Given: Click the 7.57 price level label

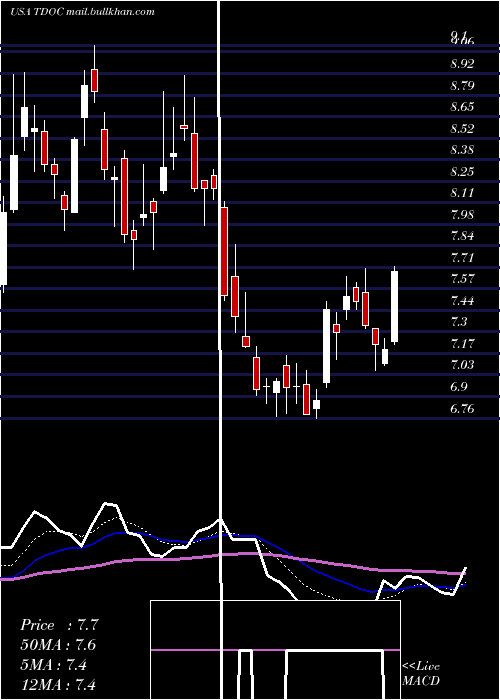Looking at the screenshot, I should 462,279.
